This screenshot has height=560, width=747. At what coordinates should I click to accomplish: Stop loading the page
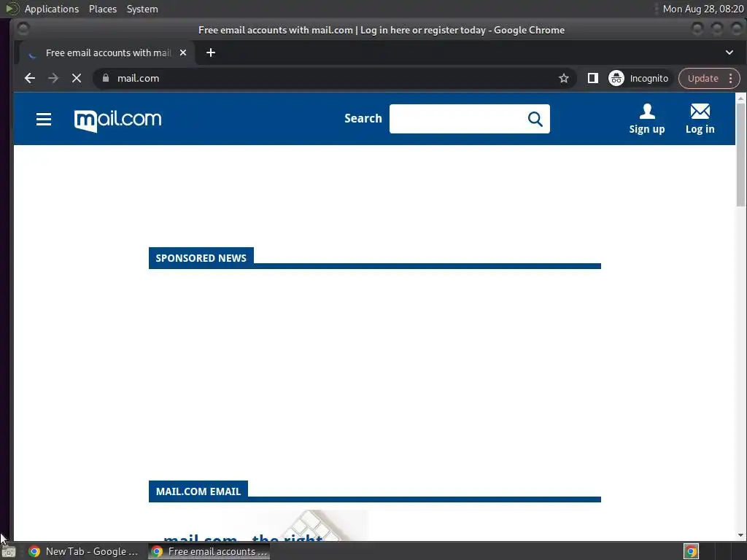pyautogui.click(x=76, y=78)
